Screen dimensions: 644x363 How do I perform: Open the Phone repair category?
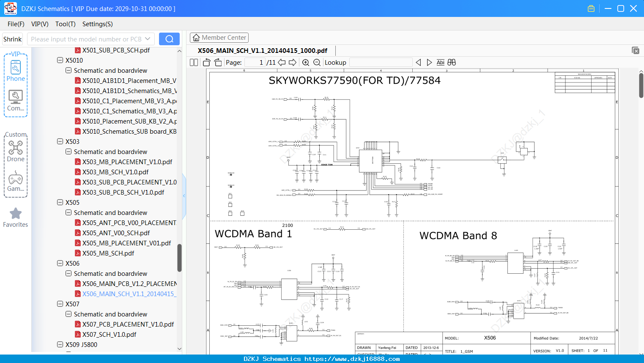point(16,71)
